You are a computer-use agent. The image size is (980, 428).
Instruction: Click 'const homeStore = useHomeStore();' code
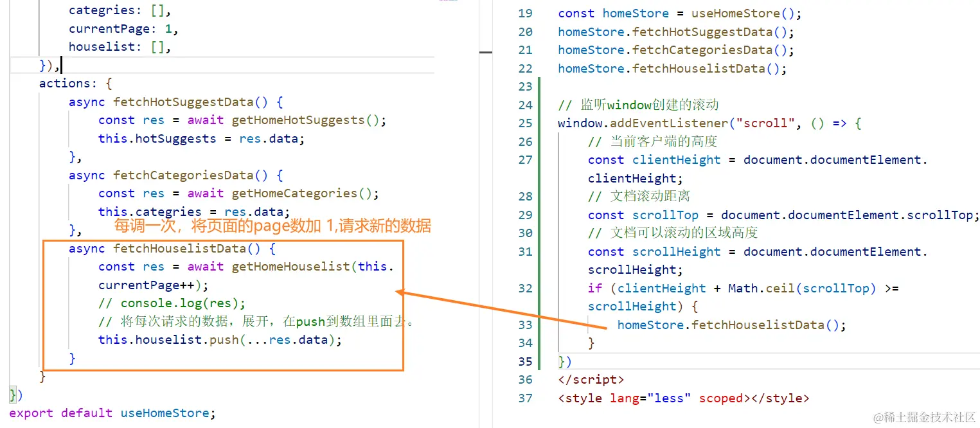tap(680, 13)
